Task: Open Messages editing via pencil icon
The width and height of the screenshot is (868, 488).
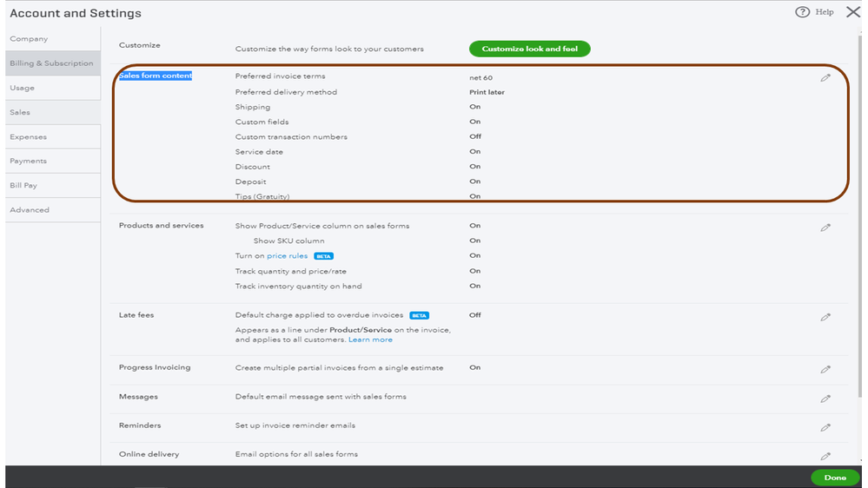Action: pyautogui.click(x=825, y=399)
